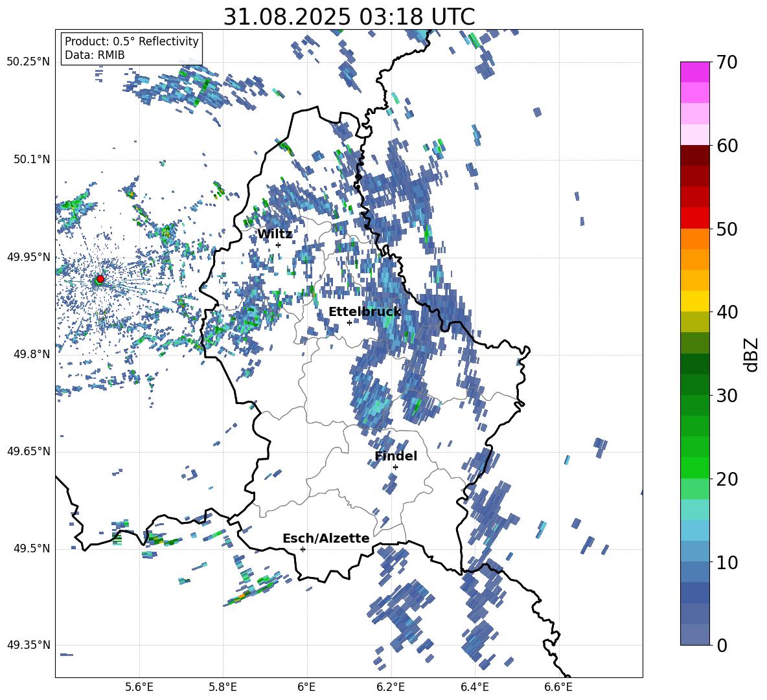The height and width of the screenshot is (700, 767).
Task: Click the colorbar tick value 0
Action: (722, 646)
